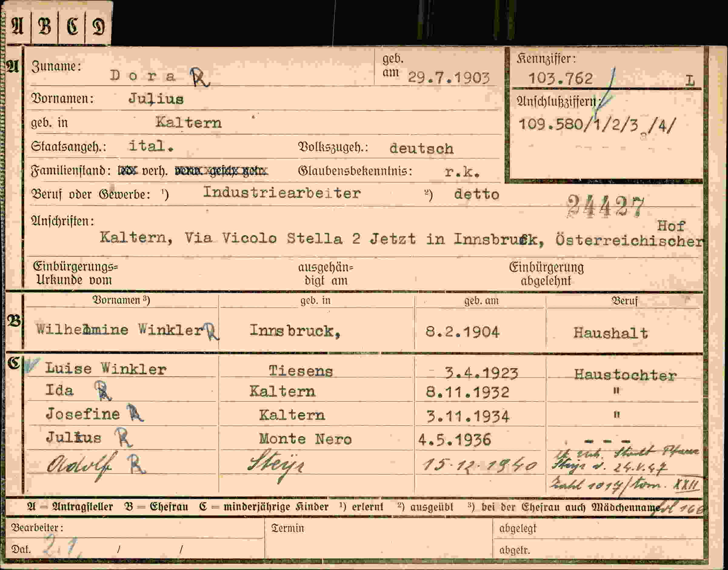Click "Kaltern" in Ida's row
This screenshot has height=570, width=728.
tap(282, 391)
